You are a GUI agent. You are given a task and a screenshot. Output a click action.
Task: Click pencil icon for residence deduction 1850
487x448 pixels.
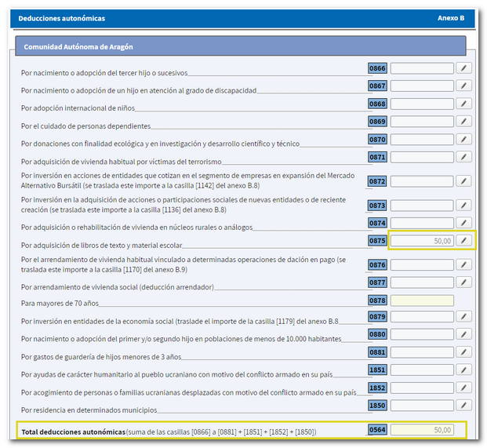464,406
